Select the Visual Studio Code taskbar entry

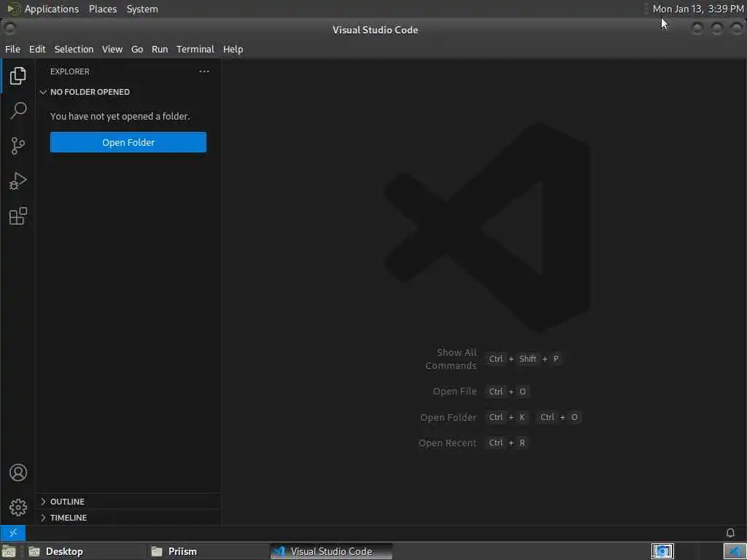332,551
